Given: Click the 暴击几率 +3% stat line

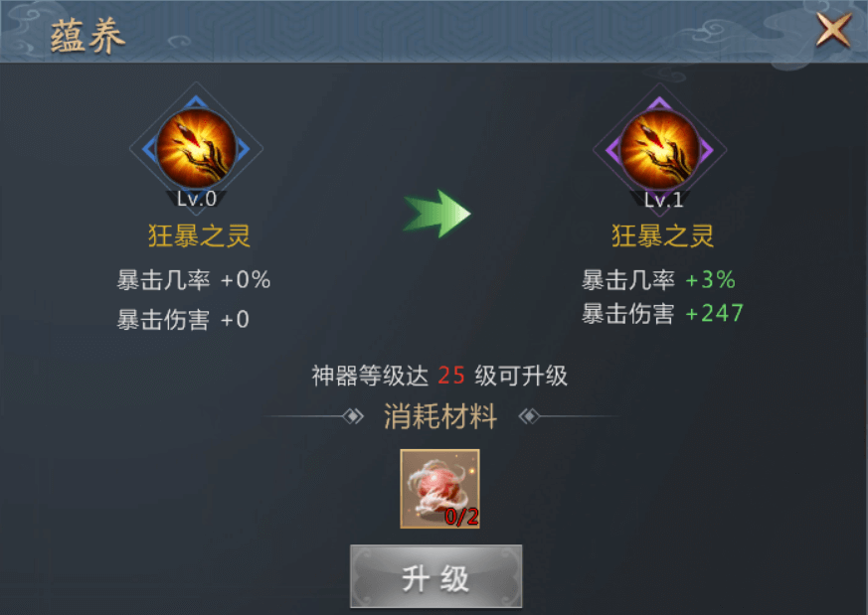Looking at the screenshot, I should 658,280.
